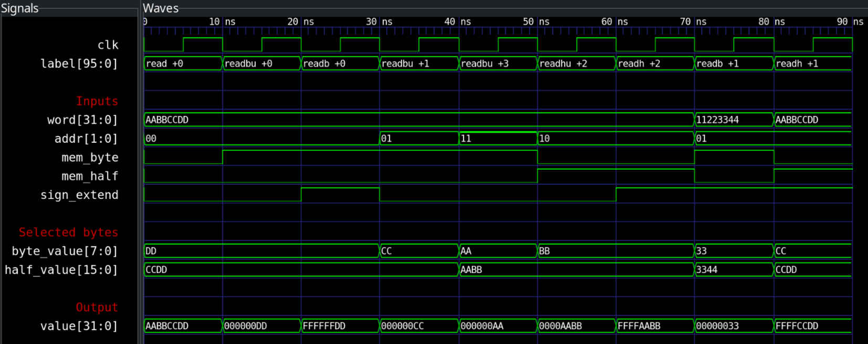Click the 10 ns time marker
This screenshot has height=344, width=868.
coord(222,22)
